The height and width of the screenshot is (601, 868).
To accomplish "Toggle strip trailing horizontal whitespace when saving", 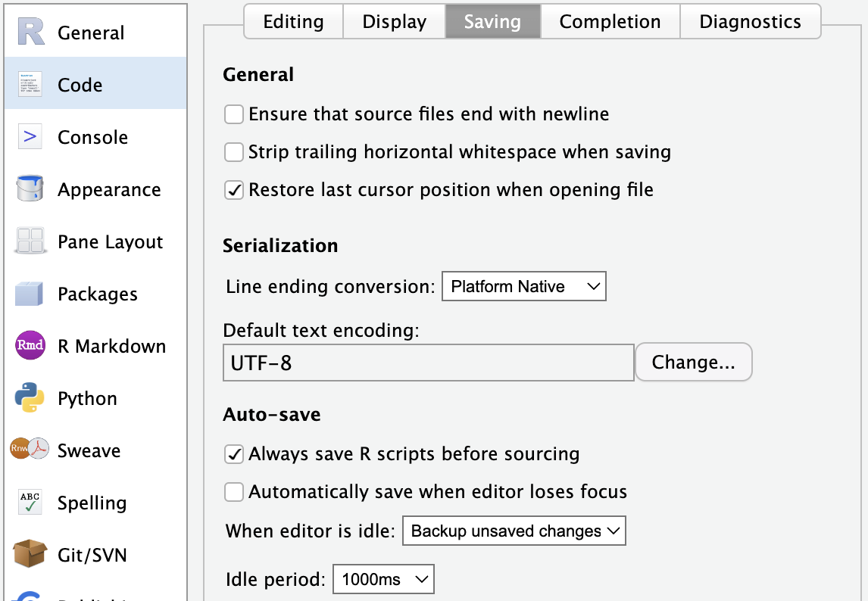I will click(233, 152).
